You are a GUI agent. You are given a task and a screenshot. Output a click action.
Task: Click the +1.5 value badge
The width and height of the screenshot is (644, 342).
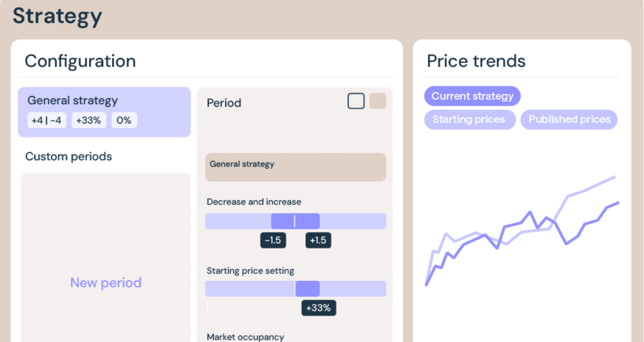pyautogui.click(x=318, y=240)
